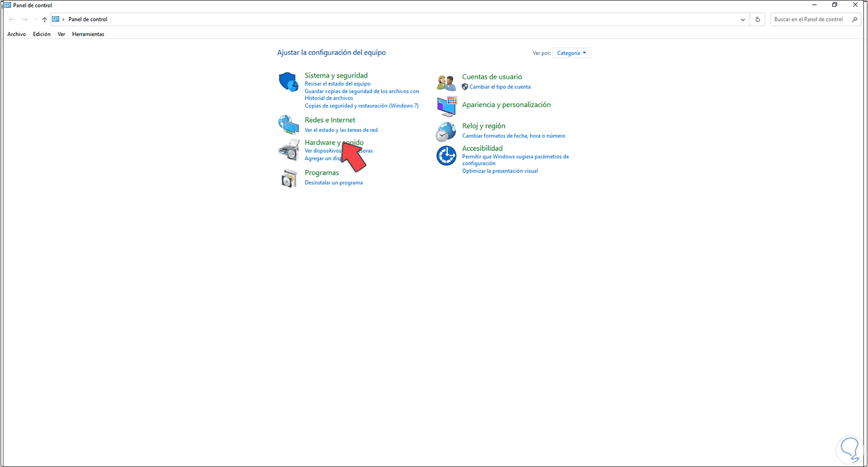This screenshot has height=467, width=868.
Task: Open the Herramientas menu
Action: [88, 34]
